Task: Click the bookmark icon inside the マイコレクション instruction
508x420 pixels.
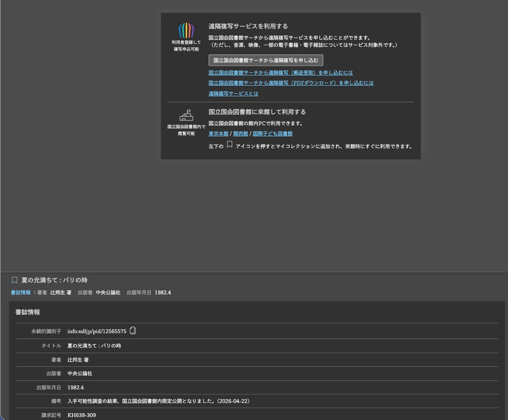Action: [x=230, y=145]
